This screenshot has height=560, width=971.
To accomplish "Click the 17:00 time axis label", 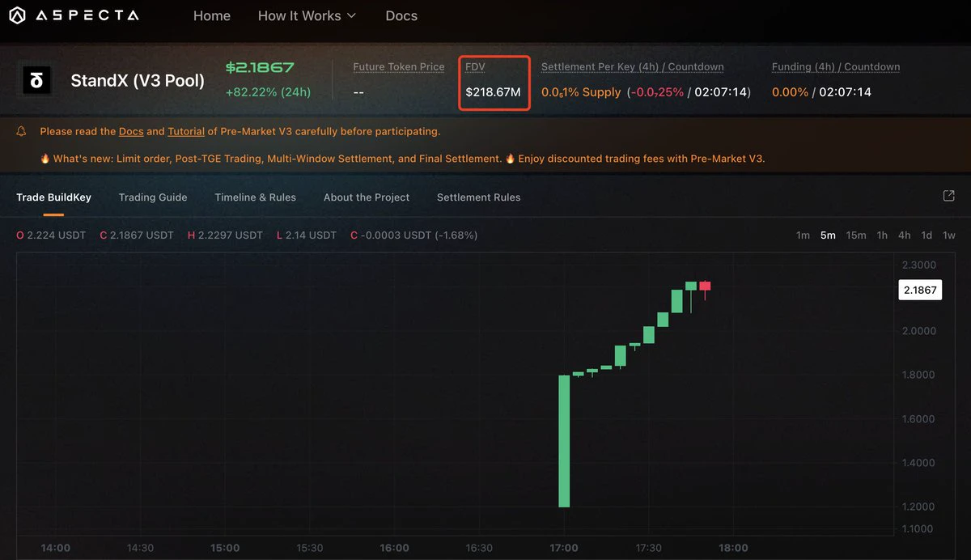I will pos(564,548).
